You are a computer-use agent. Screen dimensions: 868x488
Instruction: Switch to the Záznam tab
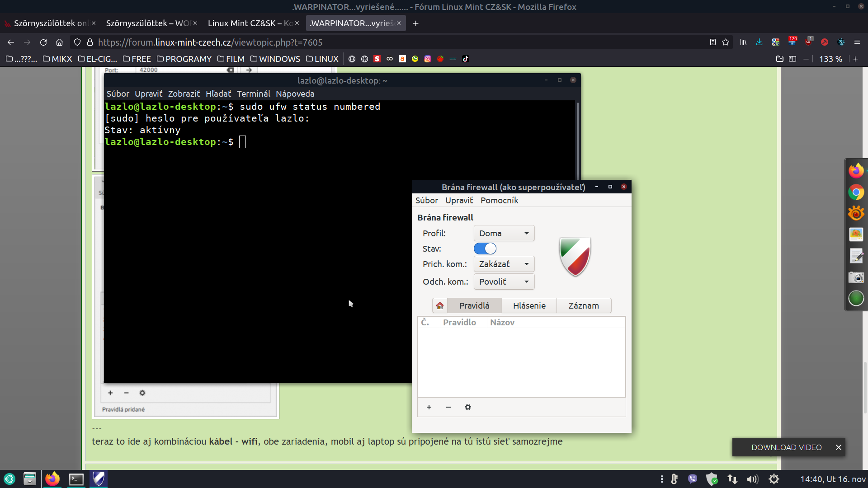583,305
